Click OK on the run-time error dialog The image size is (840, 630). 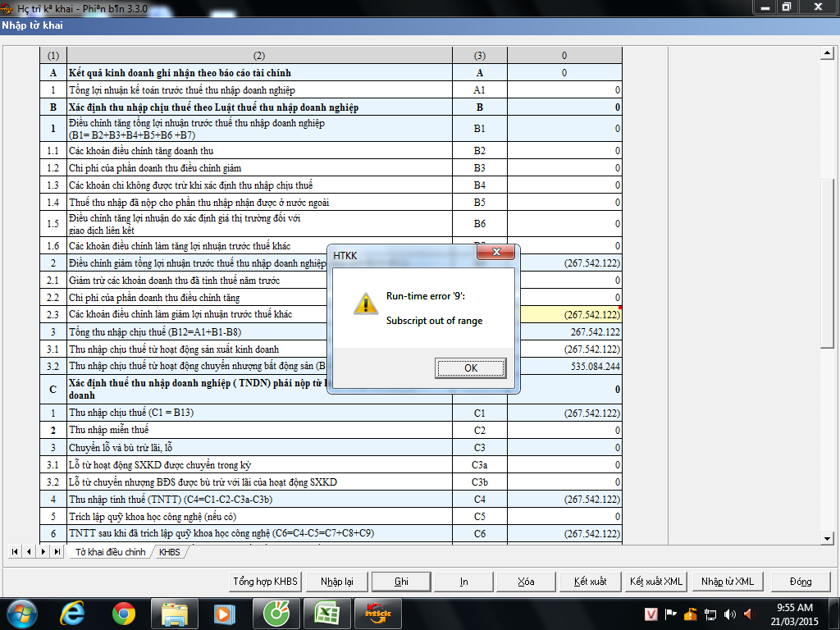point(470,368)
